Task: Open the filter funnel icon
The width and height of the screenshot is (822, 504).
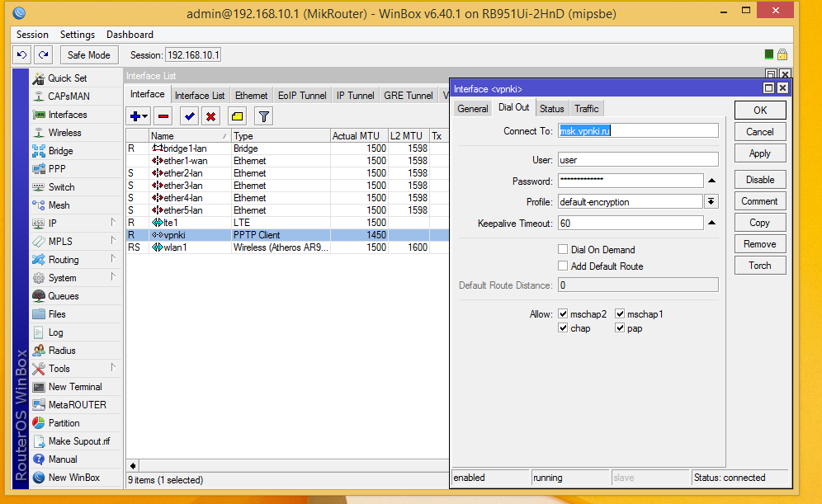Action: (264, 116)
